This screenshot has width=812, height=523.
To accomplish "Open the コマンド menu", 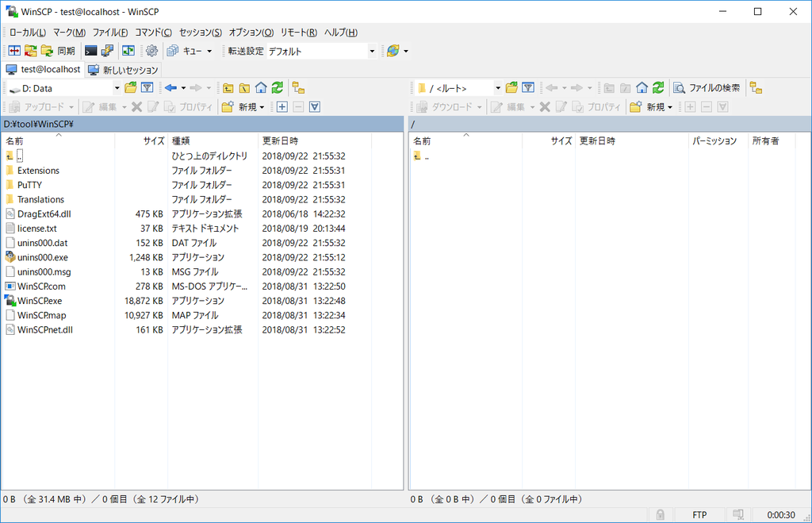I will pos(153,32).
